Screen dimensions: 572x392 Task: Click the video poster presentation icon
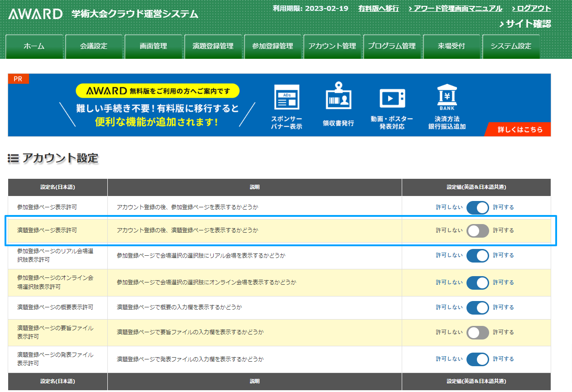click(x=392, y=98)
